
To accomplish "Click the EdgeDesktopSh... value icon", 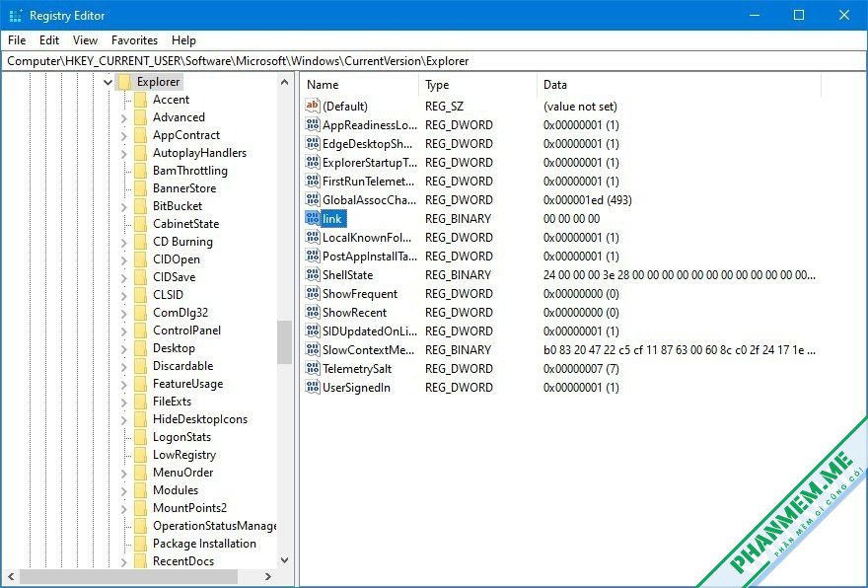I will (x=313, y=143).
